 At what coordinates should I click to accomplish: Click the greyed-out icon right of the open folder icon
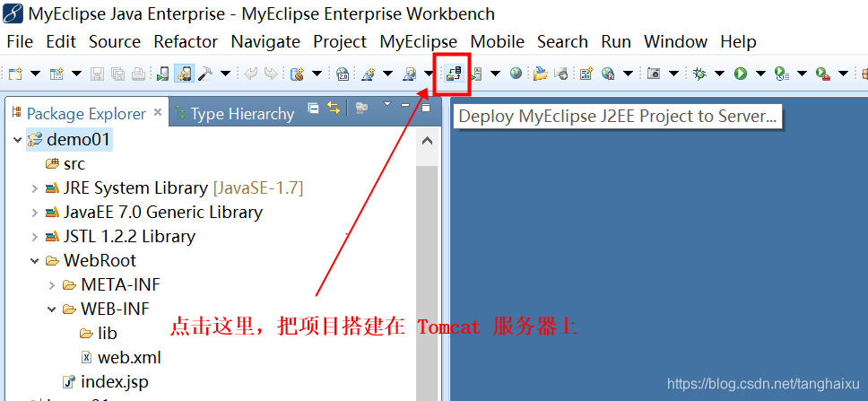pos(560,73)
